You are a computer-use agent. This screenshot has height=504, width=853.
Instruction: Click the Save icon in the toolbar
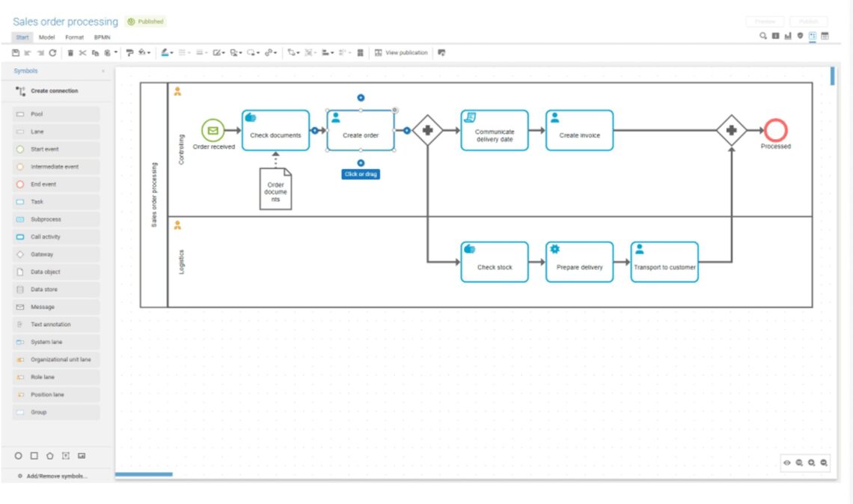point(16,53)
